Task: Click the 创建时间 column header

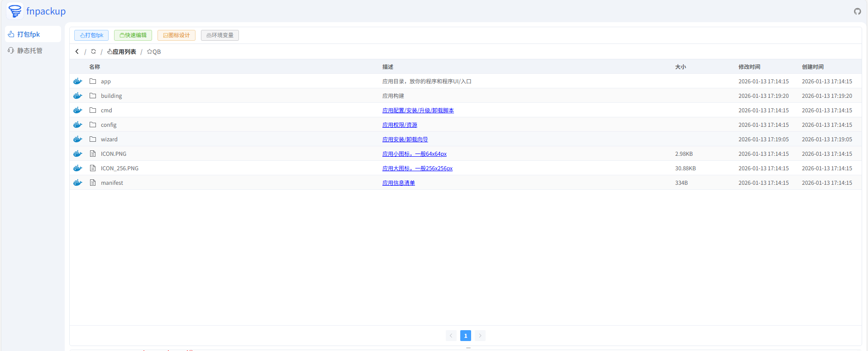Action: 813,67
